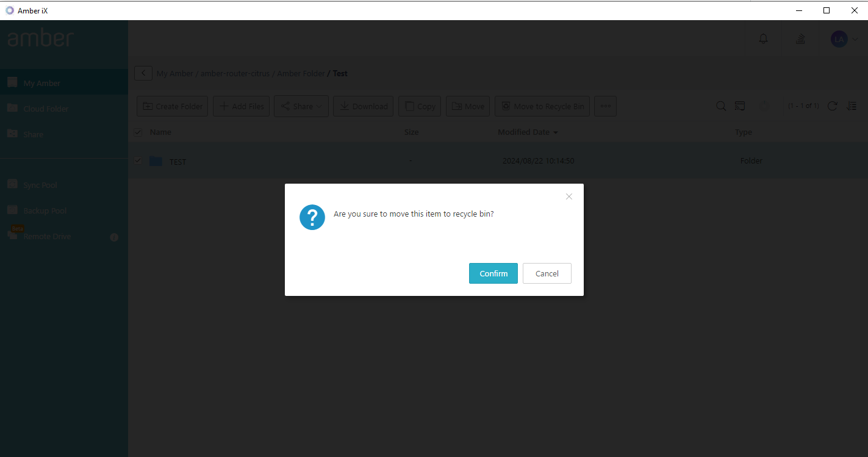The width and height of the screenshot is (868, 457).
Task: Sort by the Name column header
Action: pyautogui.click(x=160, y=132)
